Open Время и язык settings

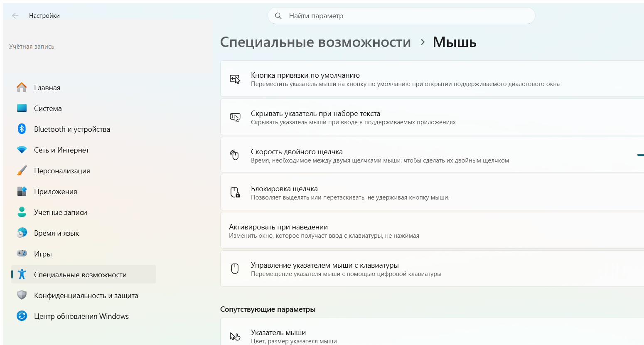tap(84, 233)
